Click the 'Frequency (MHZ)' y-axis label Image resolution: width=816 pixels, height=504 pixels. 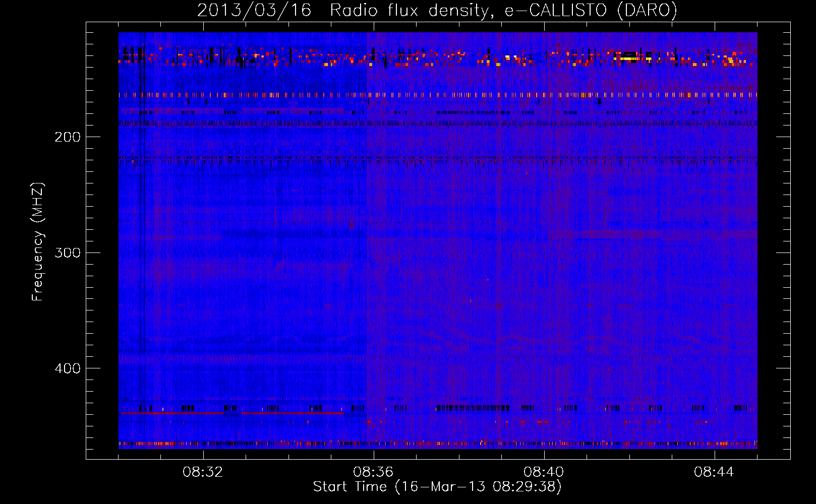(38, 242)
